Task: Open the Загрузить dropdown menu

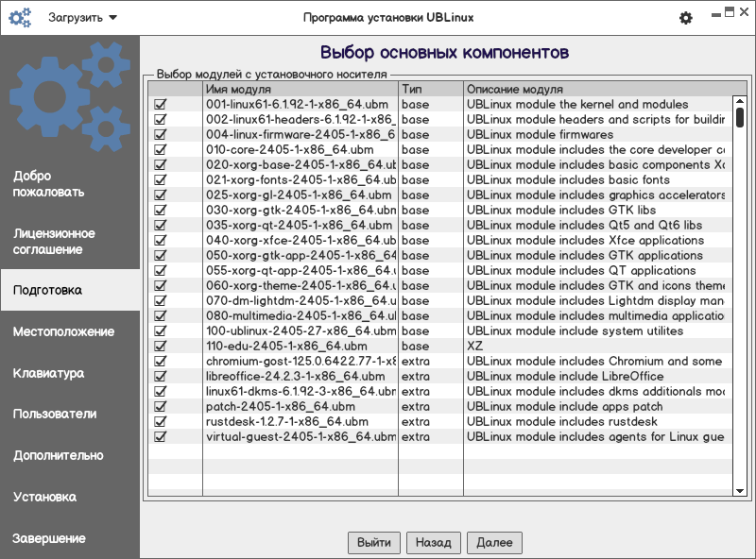Action: point(83,18)
